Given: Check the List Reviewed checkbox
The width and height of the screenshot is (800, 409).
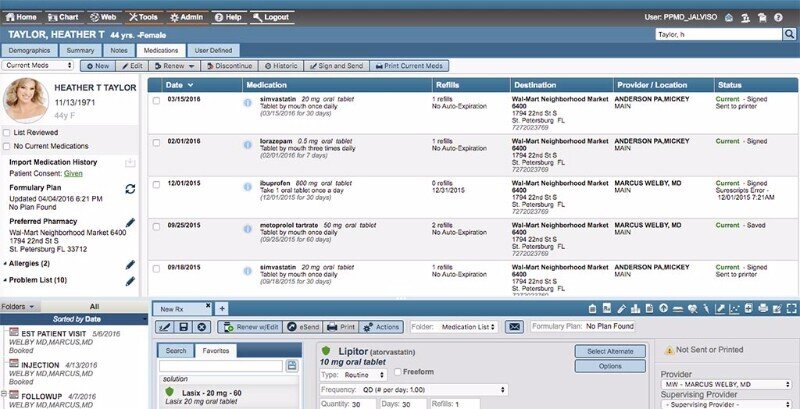Looking at the screenshot, I should click(6, 133).
